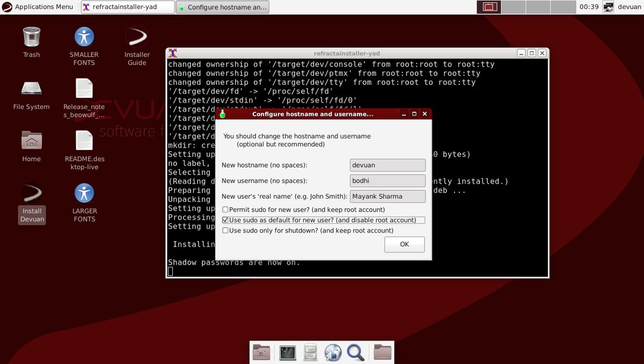Image resolution: width=644 pixels, height=364 pixels.
Task: Open the terminal from the bottom dock
Action: [x=287, y=352]
